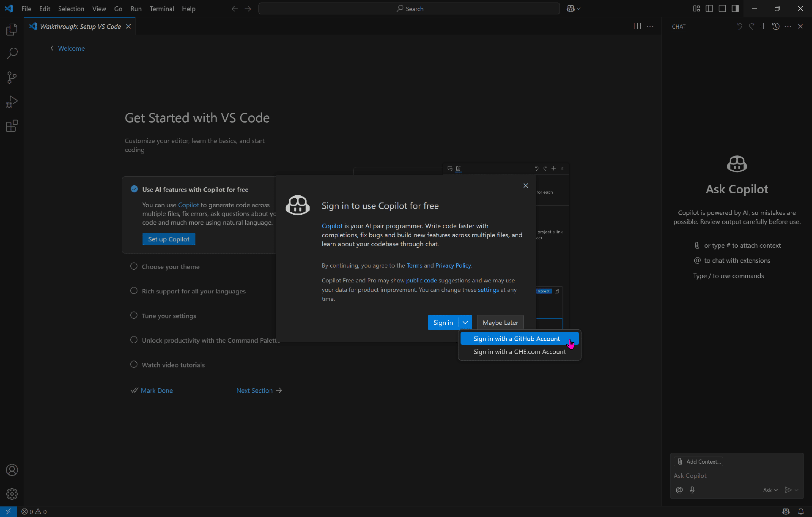Open the Selection menu
812x517 pixels.
(x=71, y=8)
